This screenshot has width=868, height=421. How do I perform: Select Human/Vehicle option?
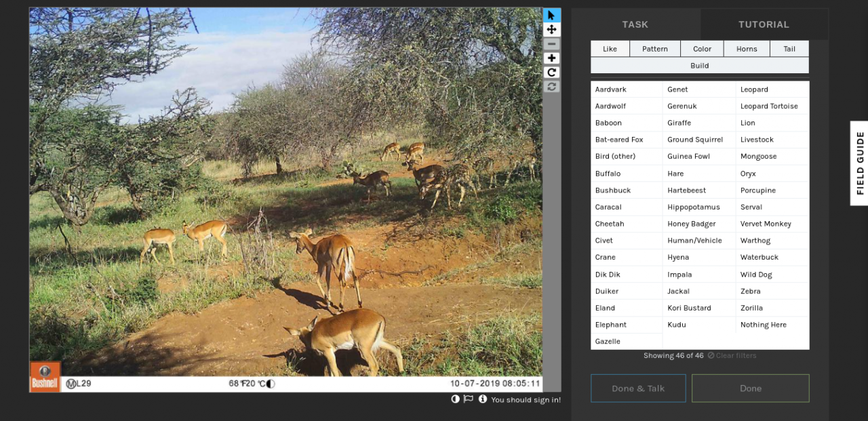pyautogui.click(x=699, y=241)
